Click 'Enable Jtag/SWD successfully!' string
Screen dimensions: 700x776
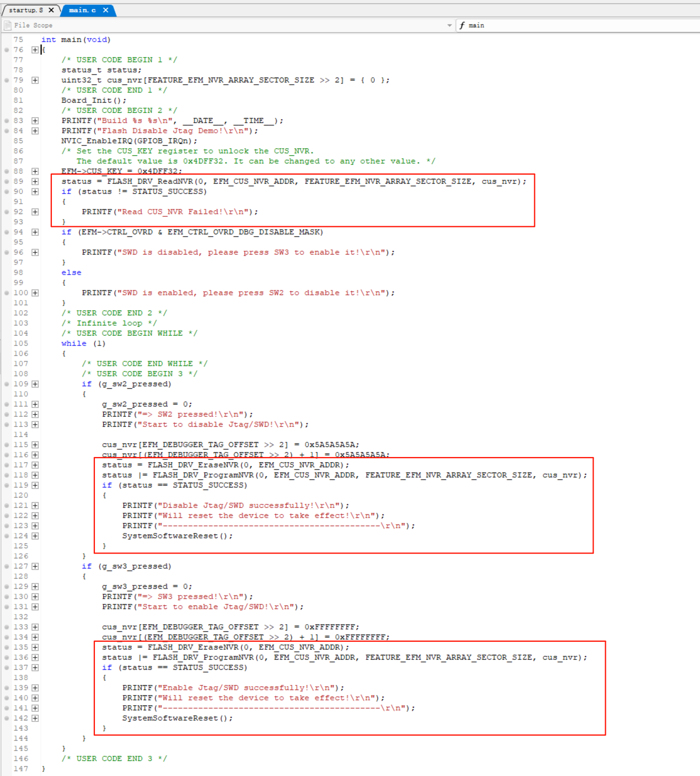[x=246, y=688]
